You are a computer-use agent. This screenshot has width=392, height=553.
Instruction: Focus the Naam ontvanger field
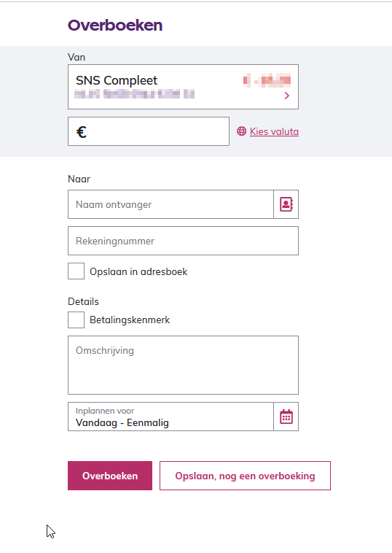[x=170, y=204]
